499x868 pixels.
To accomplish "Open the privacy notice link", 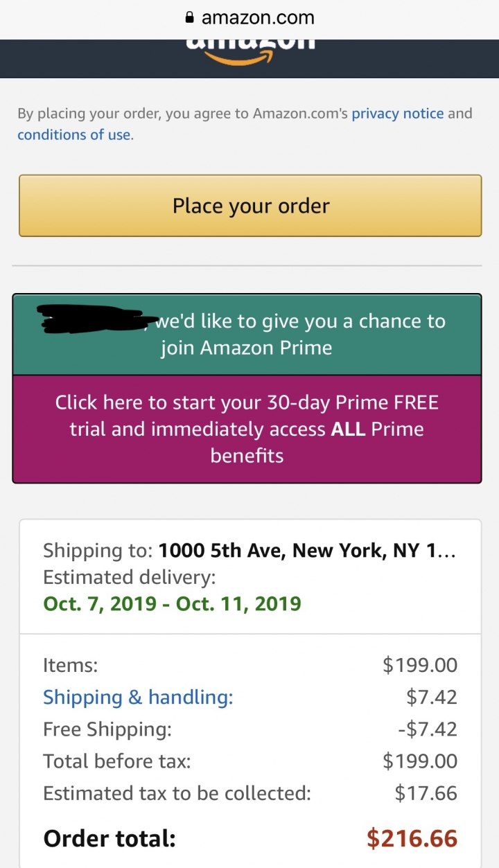I will point(397,114).
